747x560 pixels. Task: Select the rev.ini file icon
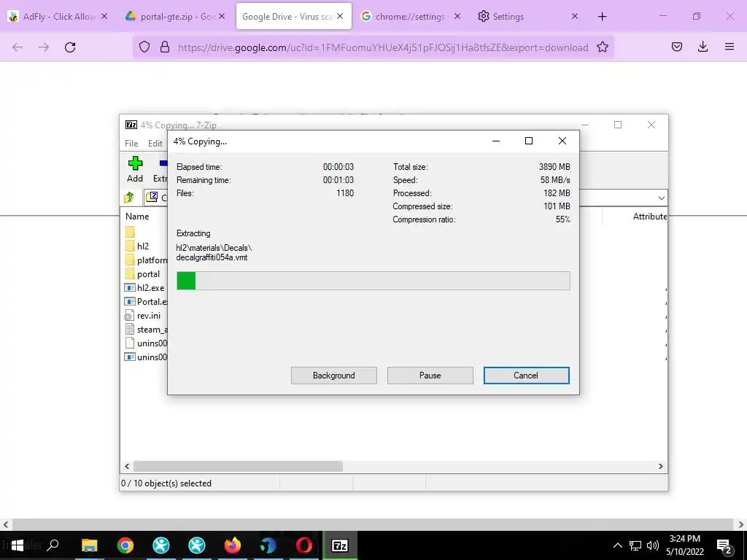tap(129, 315)
